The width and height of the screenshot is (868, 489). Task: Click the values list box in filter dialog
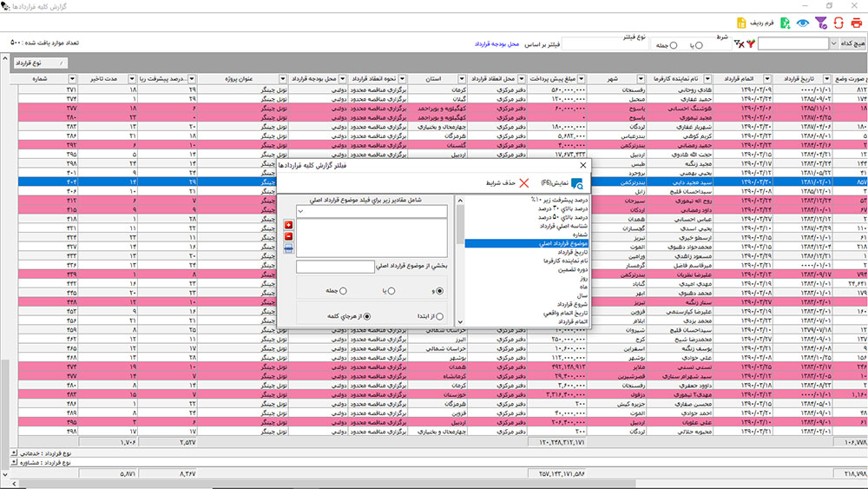click(x=372, y=238)
